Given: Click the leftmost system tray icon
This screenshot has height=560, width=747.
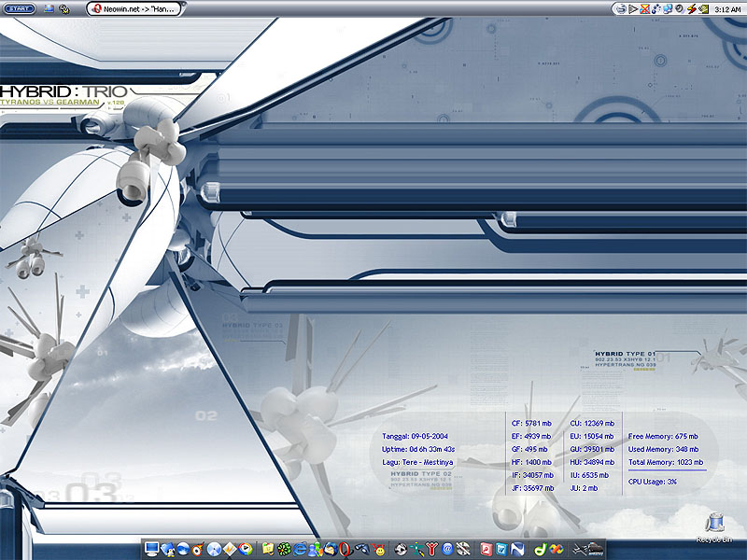Looking at the screenshot, I should [622, 8].
